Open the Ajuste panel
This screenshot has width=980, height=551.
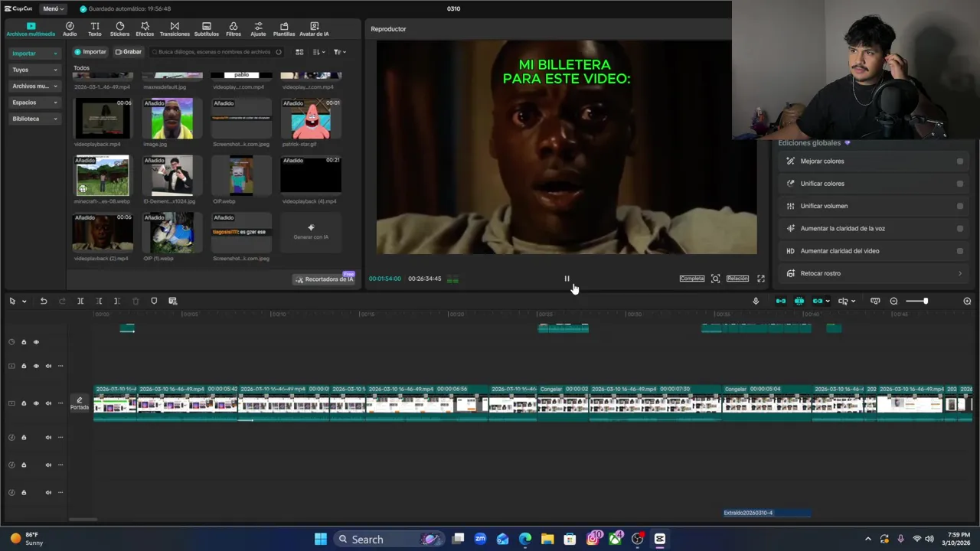tap(258, 29)
